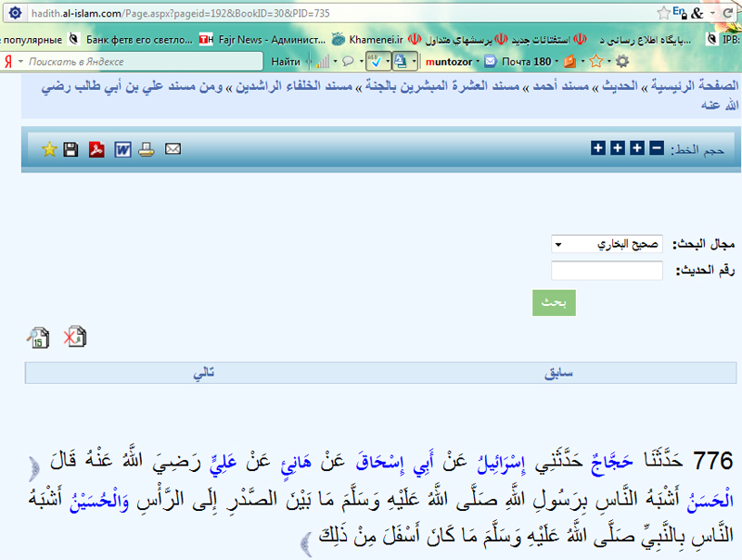Viewport: 742px width, 560px height.
Task: Save the page using the floppy disk icon
Action: tap(70, 149)
